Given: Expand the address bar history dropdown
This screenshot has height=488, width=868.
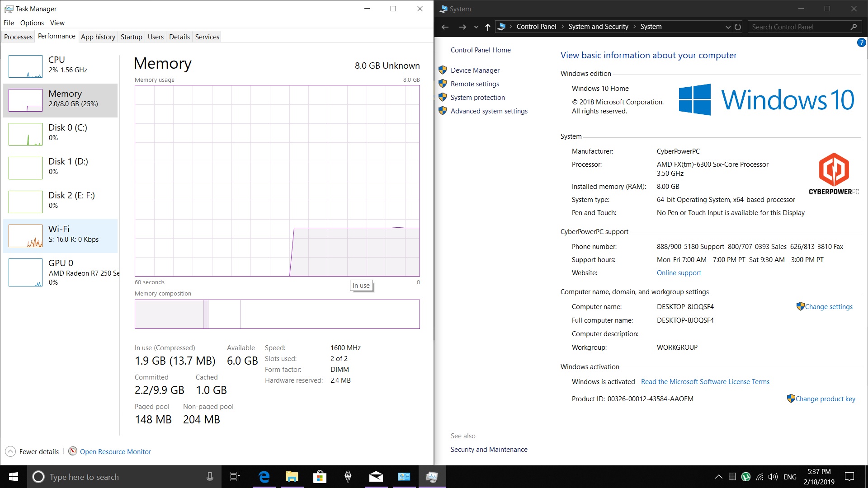Looking at the screenshot, I should (x=728, y=27).
